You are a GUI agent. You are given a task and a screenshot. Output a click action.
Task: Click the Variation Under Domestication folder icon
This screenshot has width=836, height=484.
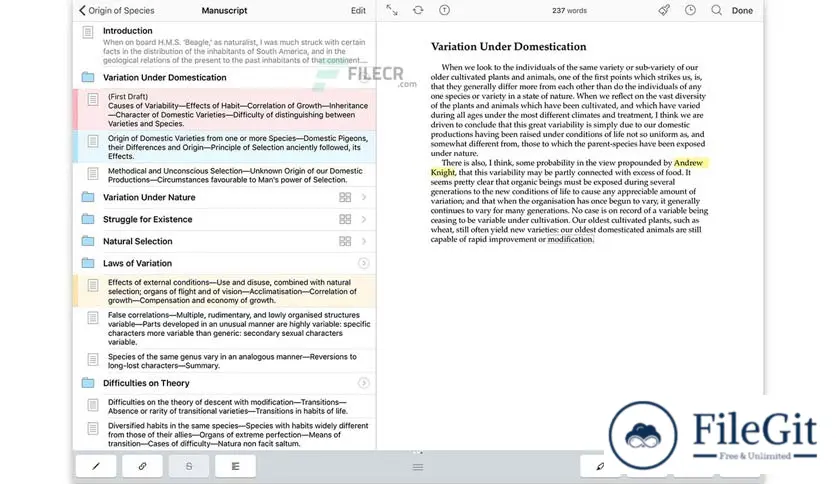88,77
